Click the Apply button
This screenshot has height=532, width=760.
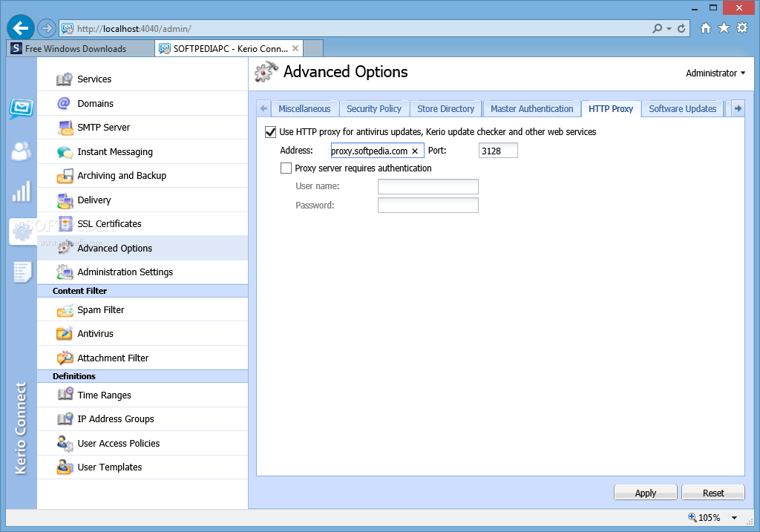(x=645, y=493)
